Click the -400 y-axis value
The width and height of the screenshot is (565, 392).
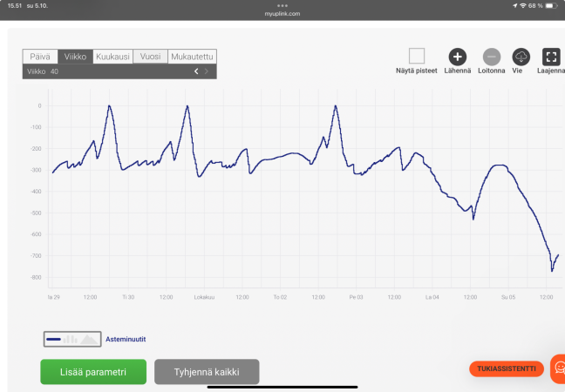point(36,192)
